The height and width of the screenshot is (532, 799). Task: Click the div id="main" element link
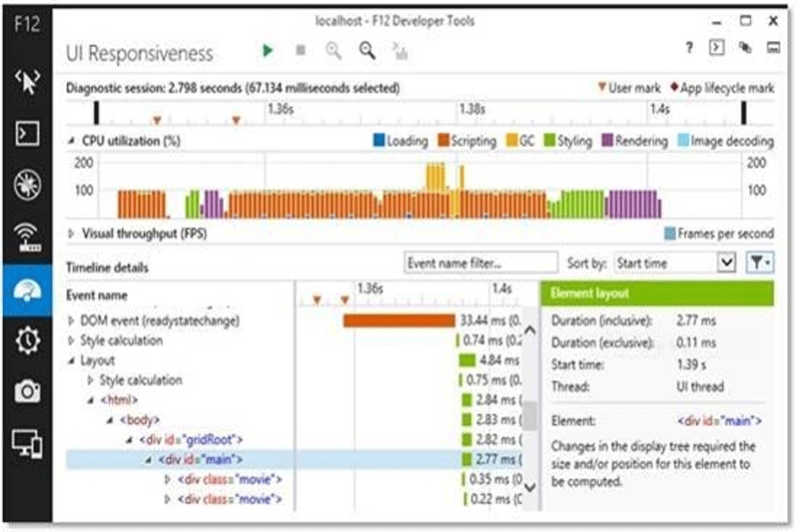720,421
